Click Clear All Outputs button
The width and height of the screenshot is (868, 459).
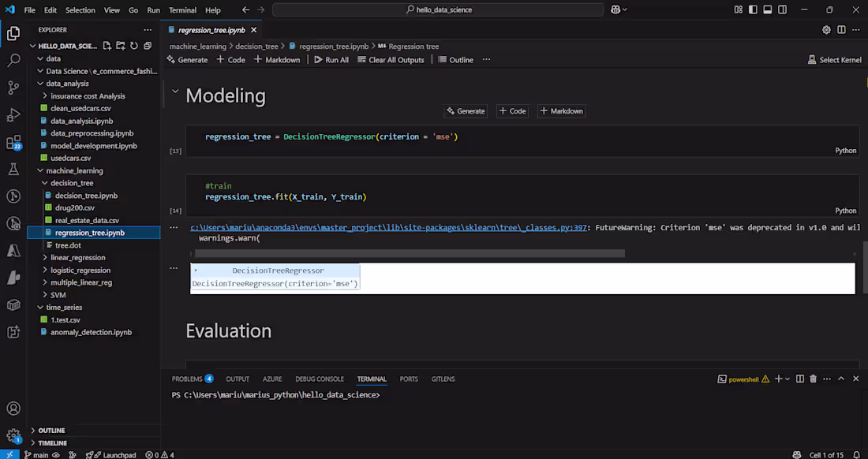click(x=391, y=60)
